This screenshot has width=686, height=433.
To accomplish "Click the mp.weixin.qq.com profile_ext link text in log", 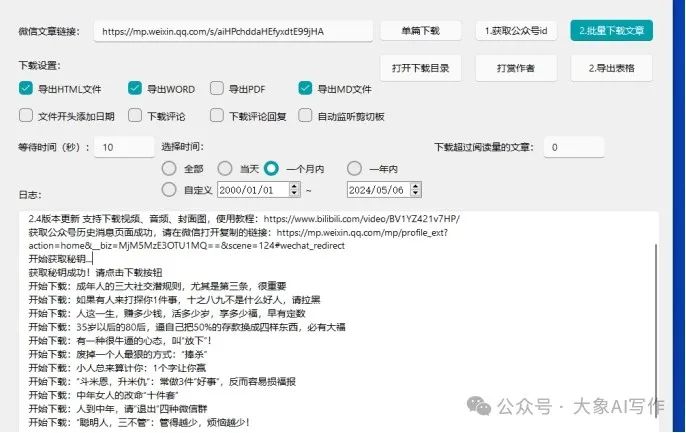I will (362, 233).
